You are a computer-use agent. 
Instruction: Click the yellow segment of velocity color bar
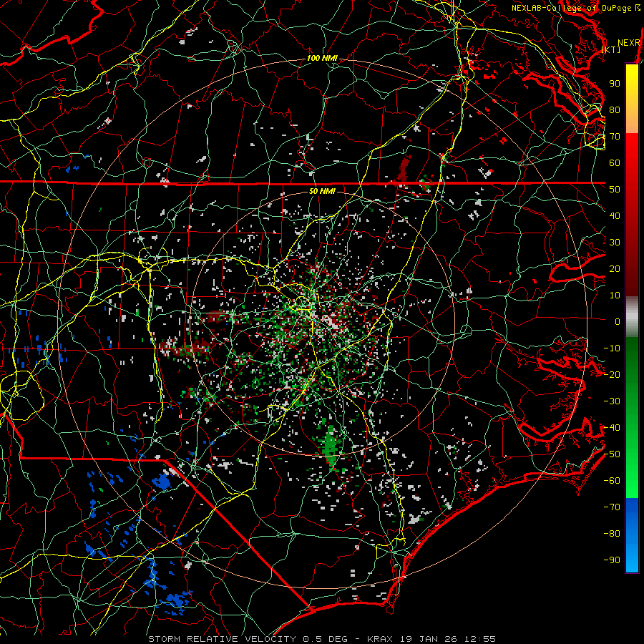(632, 99)
